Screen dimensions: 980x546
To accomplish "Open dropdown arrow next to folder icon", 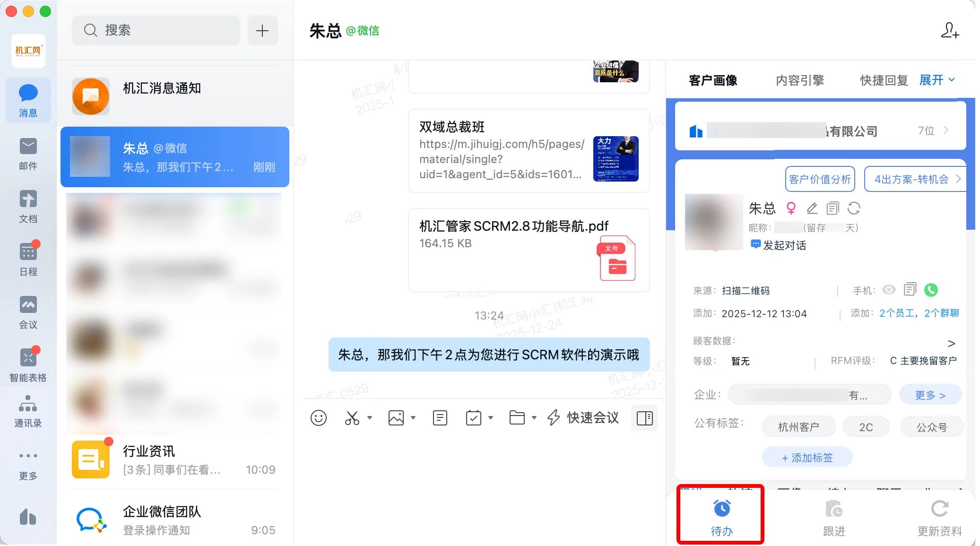I will [x=534, y=418].
